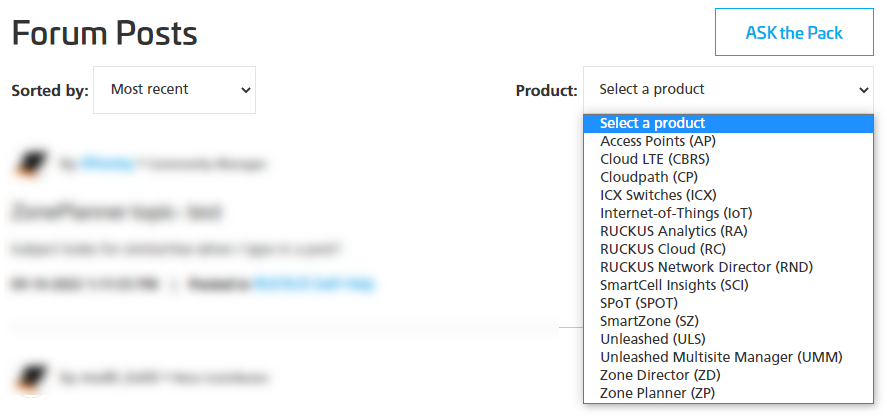
Task: Pick Unleashed (ULS) option
Action: coord(729,339)
